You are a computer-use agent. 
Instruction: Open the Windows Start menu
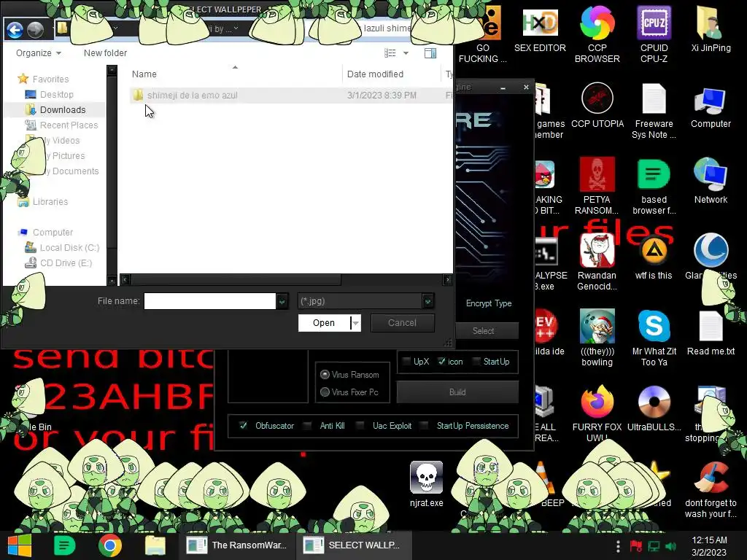[x=19, y=545]
